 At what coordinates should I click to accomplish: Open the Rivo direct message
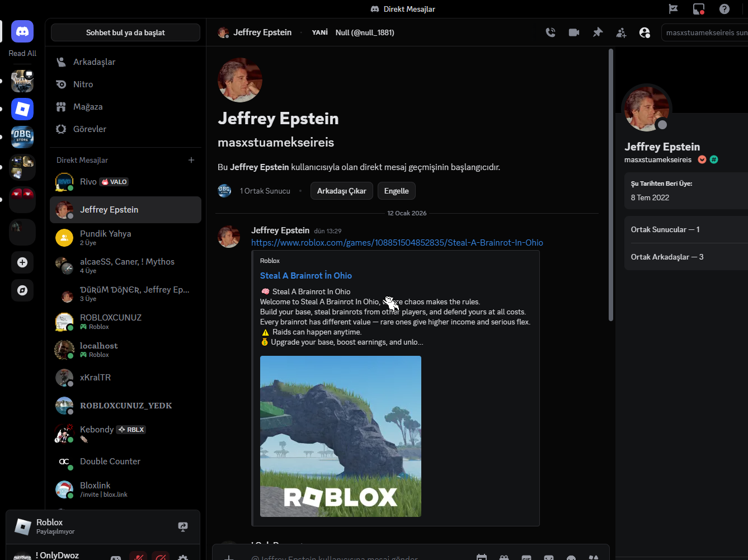pos(125,182)
